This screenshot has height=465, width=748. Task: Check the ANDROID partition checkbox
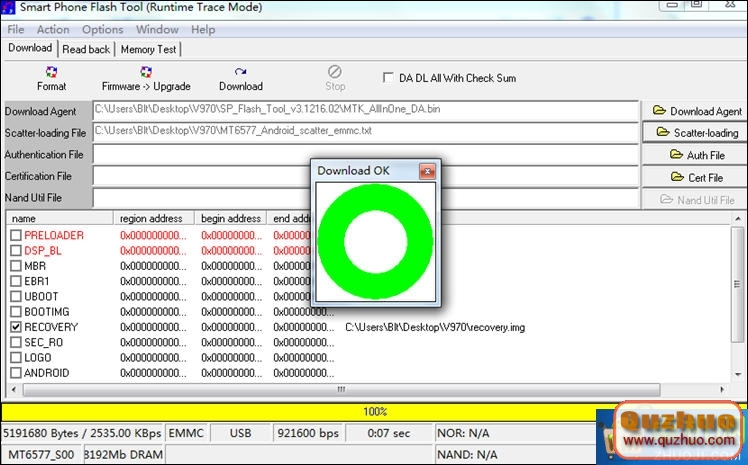click(x=16, y=373)
